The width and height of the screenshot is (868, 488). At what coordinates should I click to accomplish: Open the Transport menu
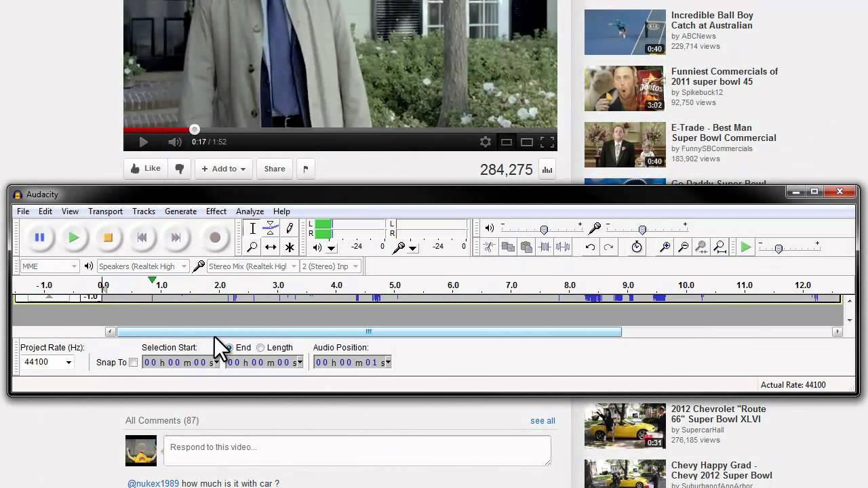(105, 211)
